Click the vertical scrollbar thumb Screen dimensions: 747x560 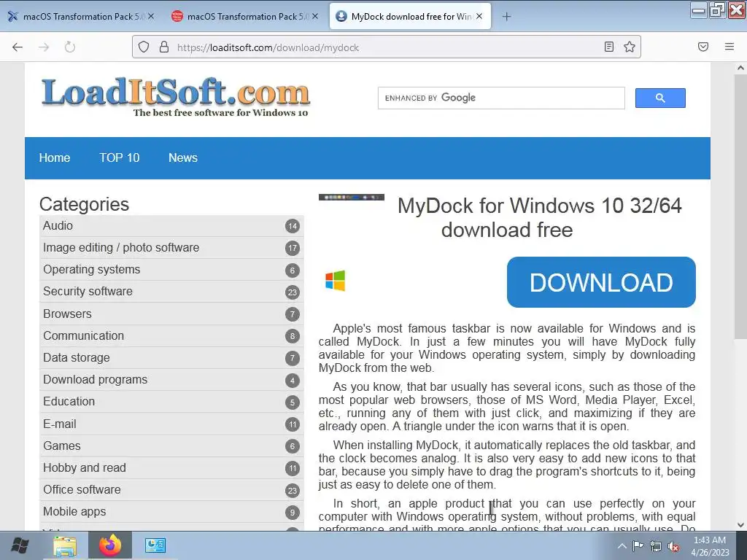[740, 206]
